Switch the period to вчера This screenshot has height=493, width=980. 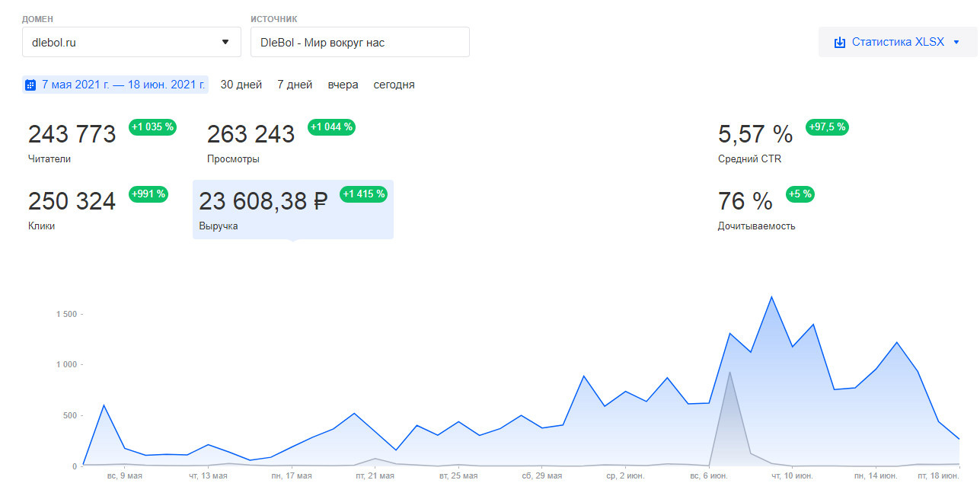[x=343, y=85]
